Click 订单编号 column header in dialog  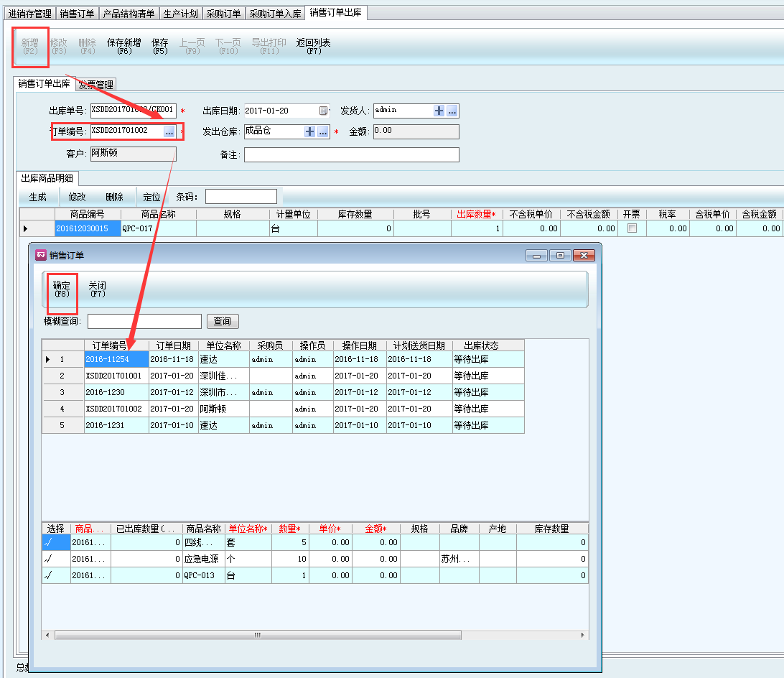pos(116,345)
